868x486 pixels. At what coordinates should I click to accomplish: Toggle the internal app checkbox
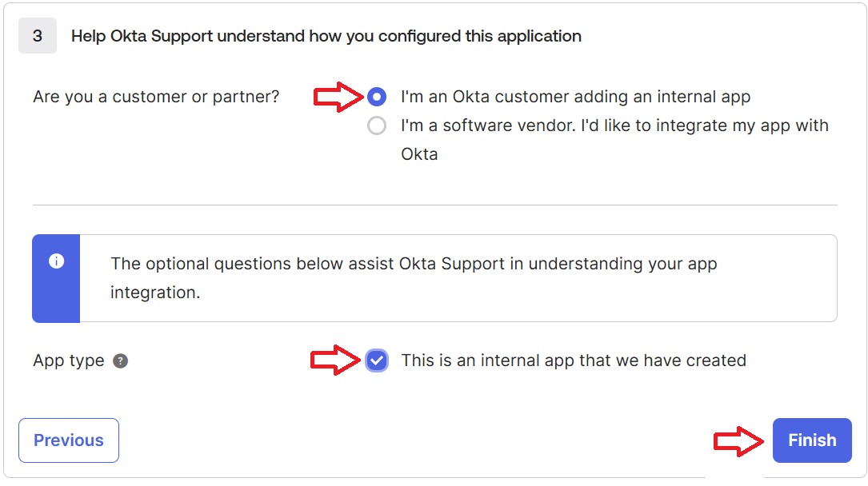click(x=377, y=361)
